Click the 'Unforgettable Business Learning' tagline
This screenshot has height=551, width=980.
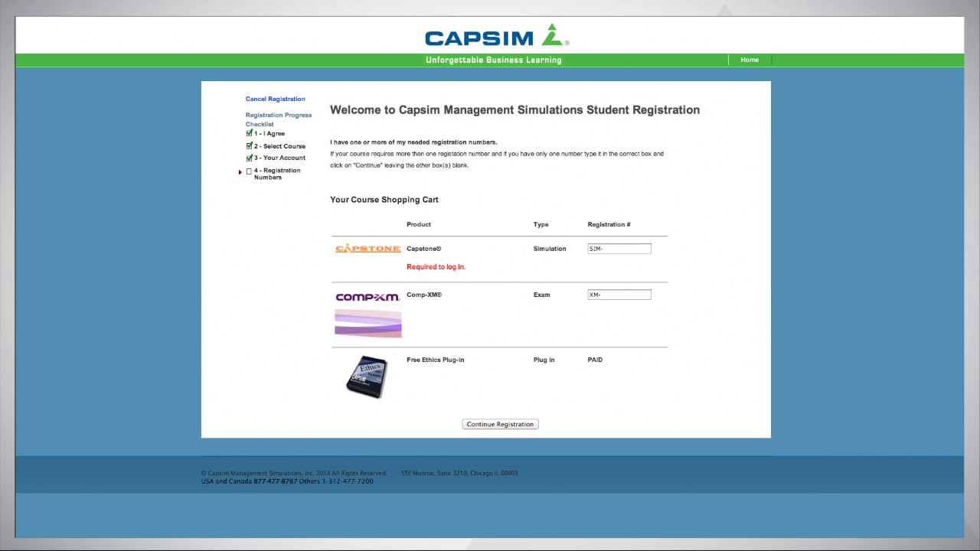coord(494,60)
